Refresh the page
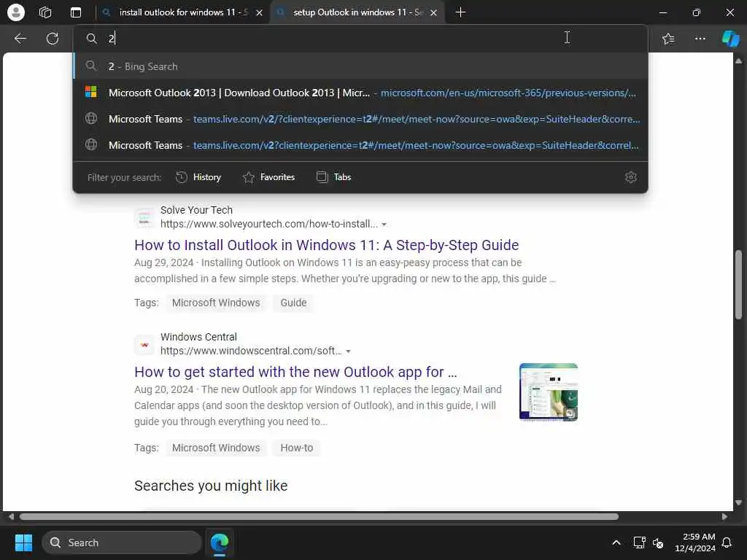 (x=53, y=39)
